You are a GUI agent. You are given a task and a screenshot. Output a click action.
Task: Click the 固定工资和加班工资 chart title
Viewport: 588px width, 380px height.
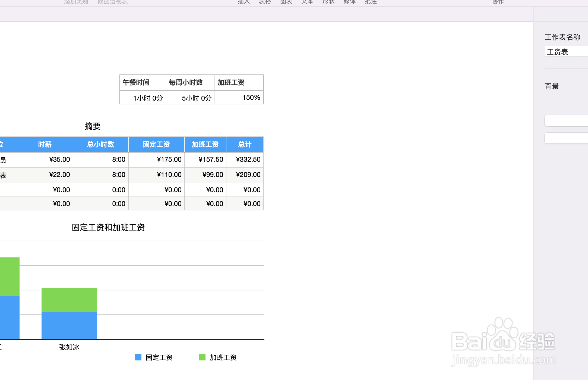coord(108,227)
